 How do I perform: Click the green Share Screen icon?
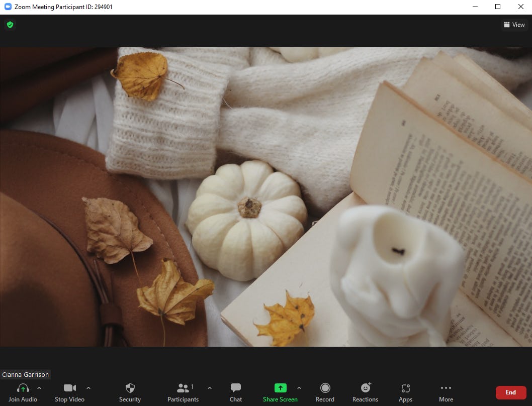(x=280, y=387)
